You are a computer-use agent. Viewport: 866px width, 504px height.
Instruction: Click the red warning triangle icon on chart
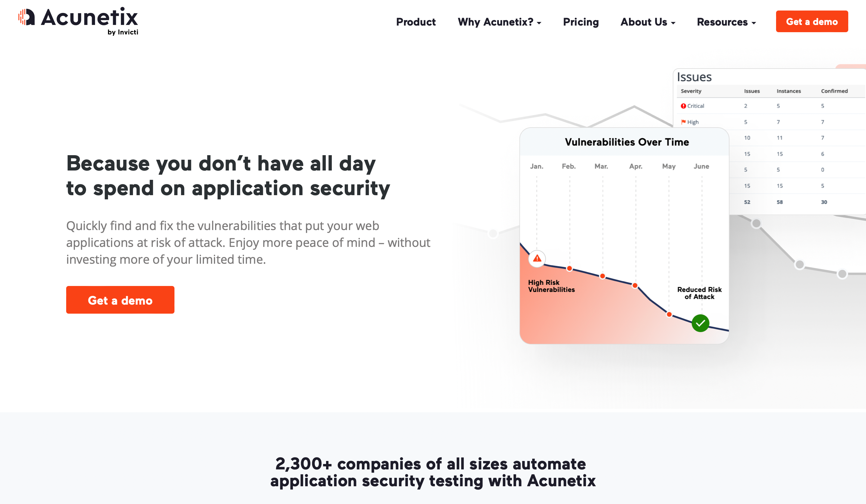pos(537,258)
